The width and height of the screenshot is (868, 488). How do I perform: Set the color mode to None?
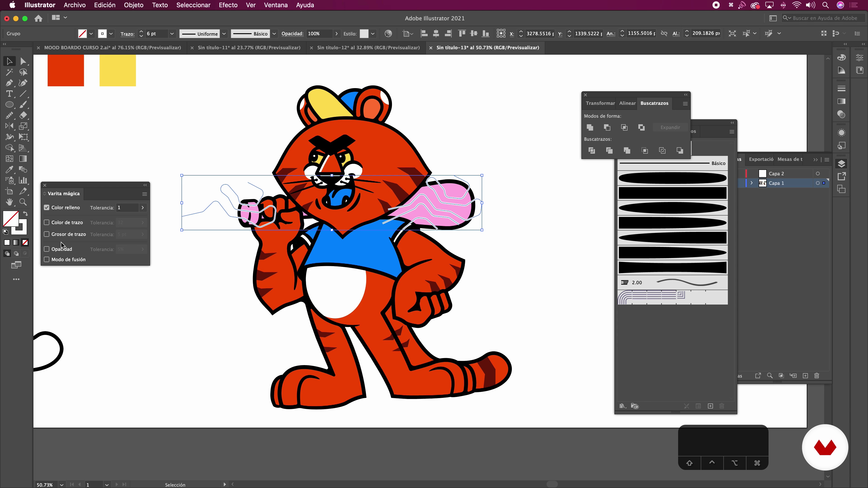[25, 242]
